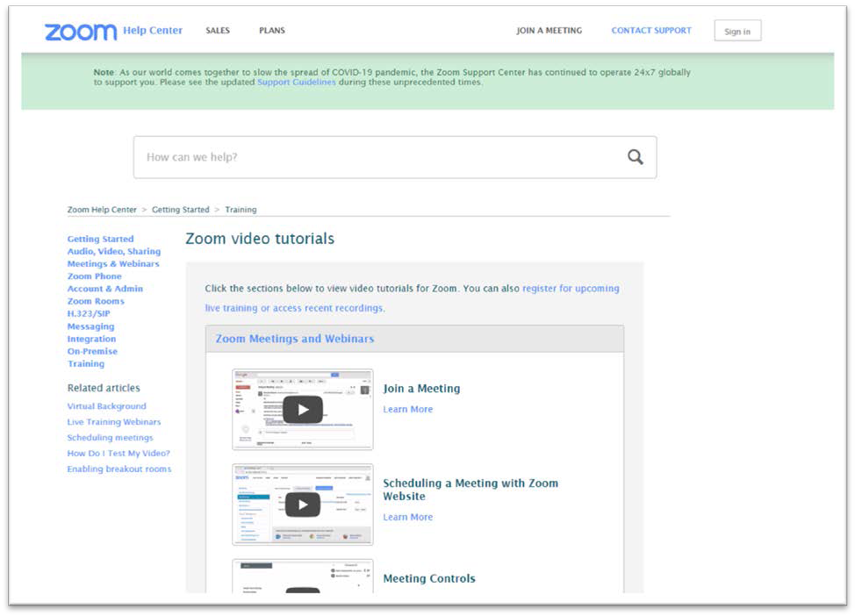Click Learn More under Scheduling a Meeting
The width and height of the screenshot is (855, 616).
(408, 518)
